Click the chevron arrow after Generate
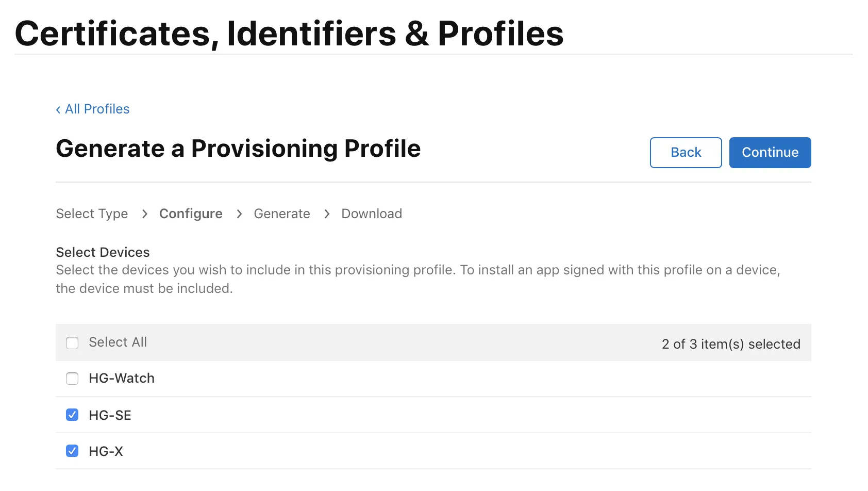The width and height of the screenshot is (868, 491). tap(327, 214)
